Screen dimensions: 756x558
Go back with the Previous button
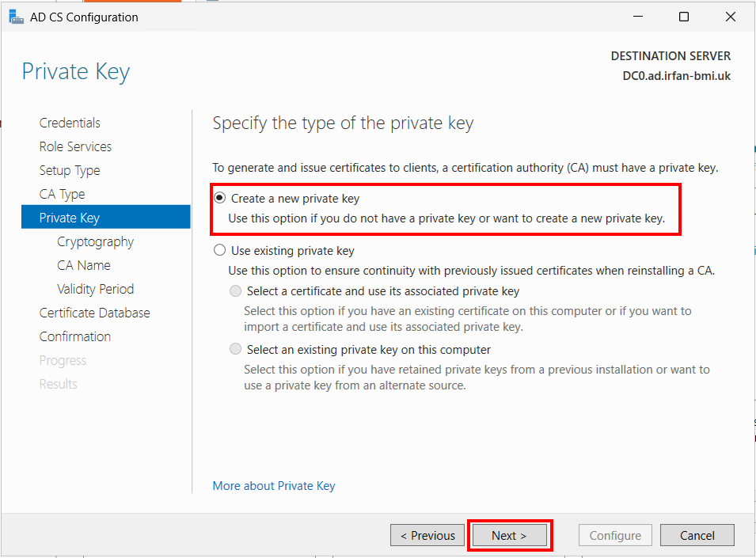[x=427, y=535]
